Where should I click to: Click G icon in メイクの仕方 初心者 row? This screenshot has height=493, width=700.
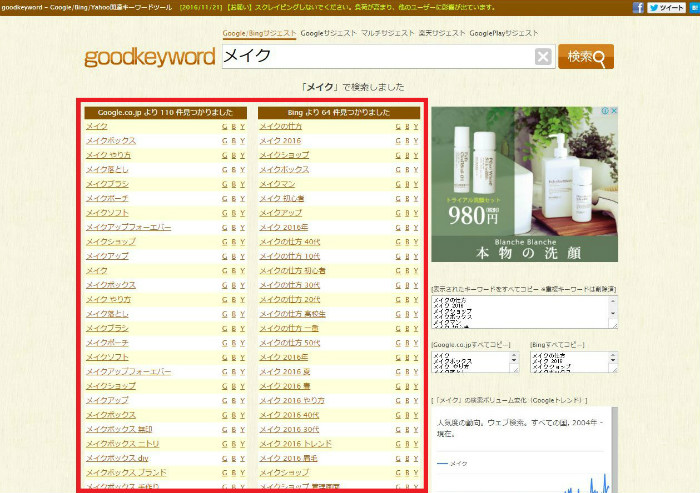click(398, 271)
